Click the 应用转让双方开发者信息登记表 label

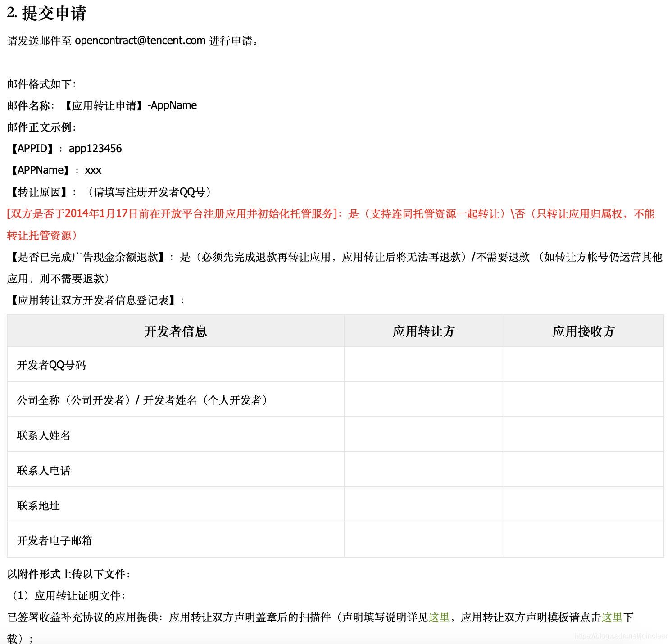pyautogui.click(x=96, y=300)
